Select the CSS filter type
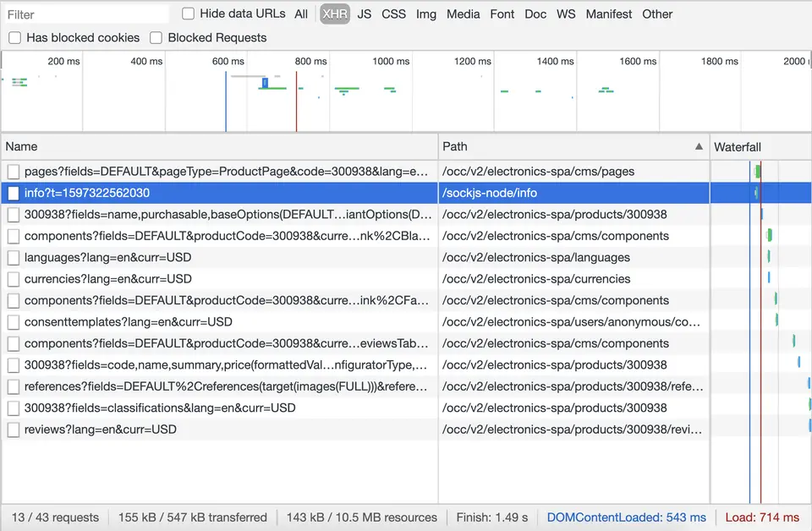 pyautogui.click(x=393, y=14)
